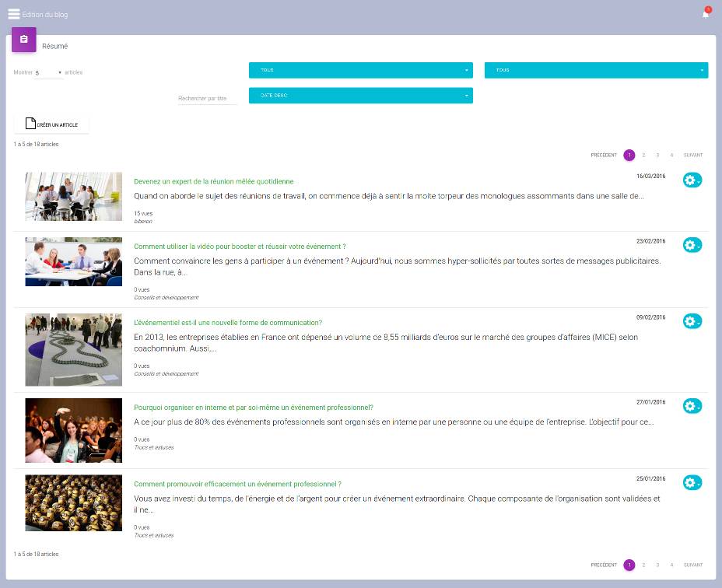Go to page 3 in bottom pagination
The height and width of the screenshot is (588, 722).
click(657, 565)
